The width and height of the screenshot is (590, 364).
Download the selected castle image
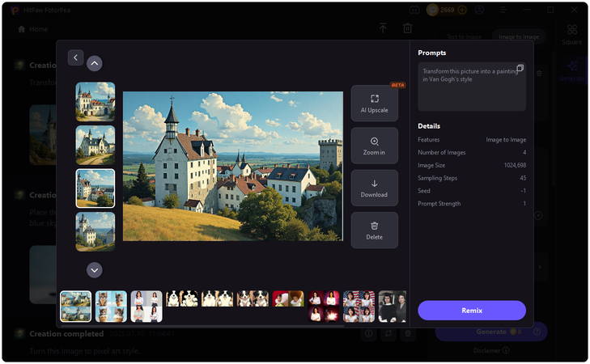(x=374, y=188)
